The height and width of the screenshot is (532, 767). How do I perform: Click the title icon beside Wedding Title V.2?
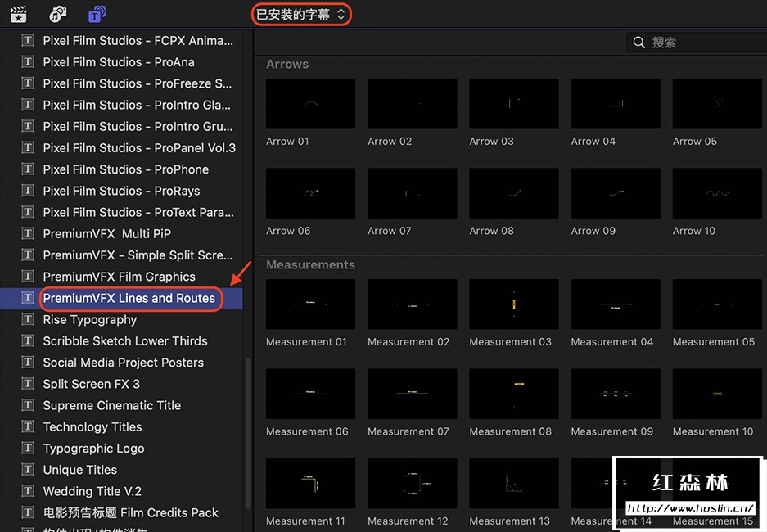[28, 491]
